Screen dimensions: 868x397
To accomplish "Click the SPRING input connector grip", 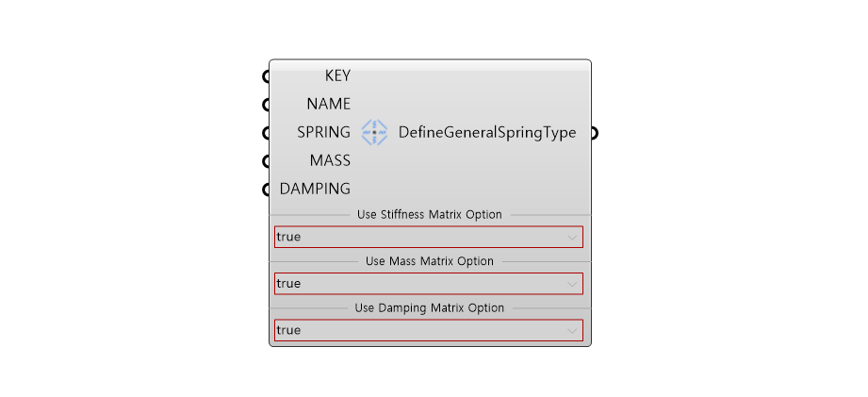I will (266, 133).
